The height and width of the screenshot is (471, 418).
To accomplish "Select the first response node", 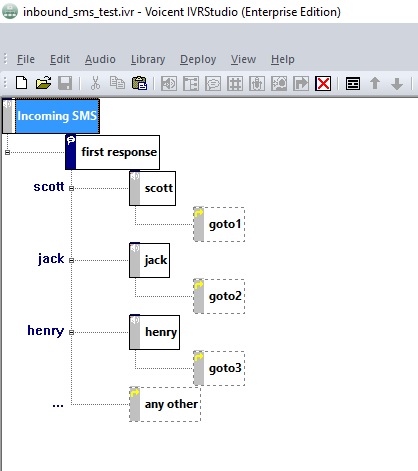I will pyautogui.click(x=113, y=152).
